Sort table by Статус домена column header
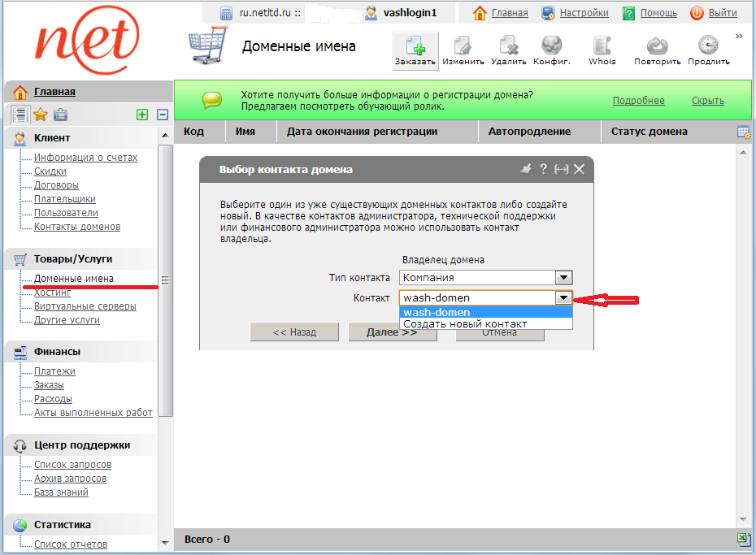Viewport: 756px width, 555px height. click(x=649, y=132)
